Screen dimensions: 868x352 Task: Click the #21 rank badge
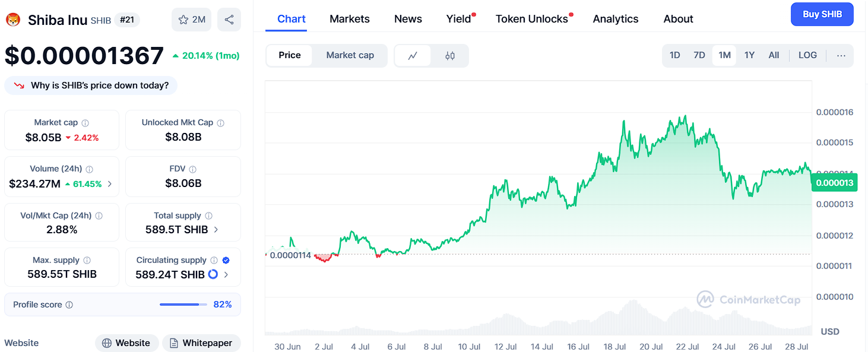pyautogui.click(x=126, y=20)
